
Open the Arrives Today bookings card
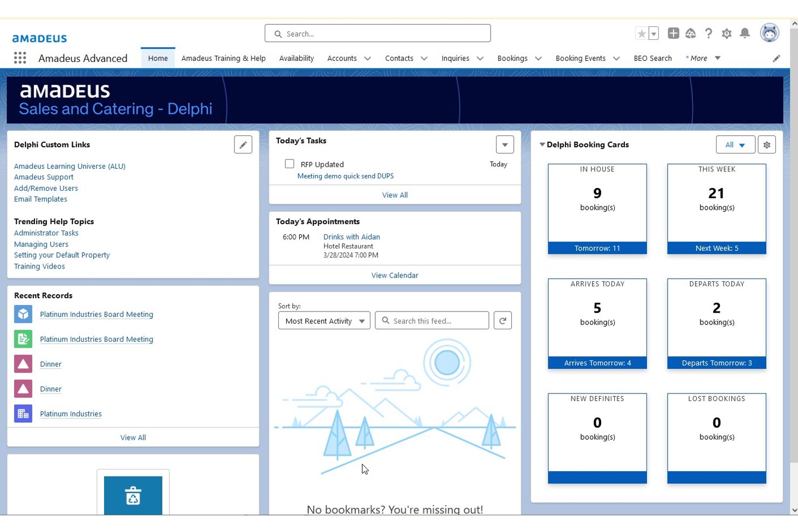pyautogui.click(x=597, y=323)
